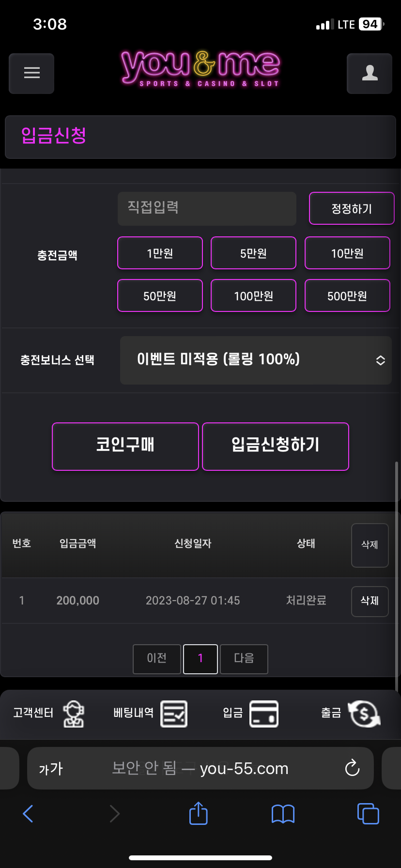Select the 500만원 amount

pos(347,295)
